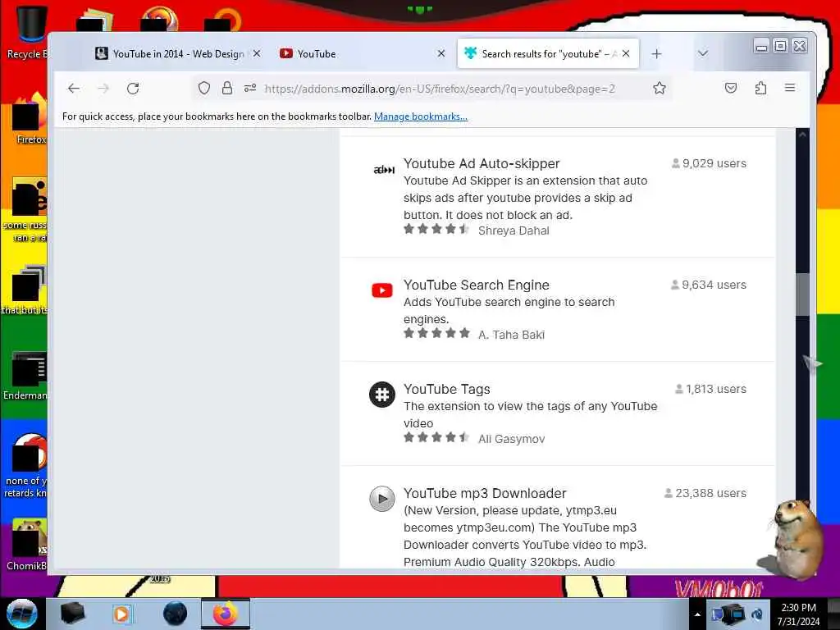Click the volume icon in system tray
The height and width of the screenshot is (630, 840).
(x=757, y=614)
